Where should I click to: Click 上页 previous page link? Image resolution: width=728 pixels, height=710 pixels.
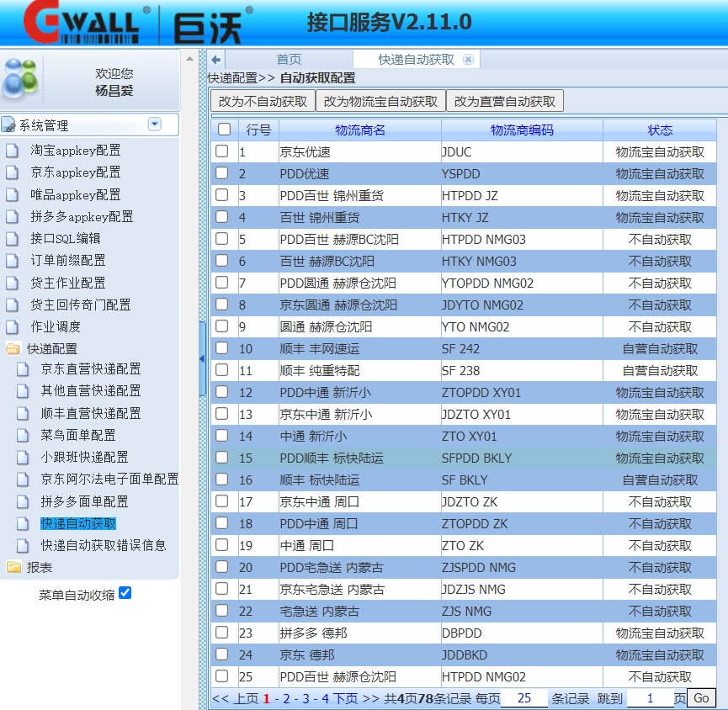pyautogui.click(x=246, y=698)
